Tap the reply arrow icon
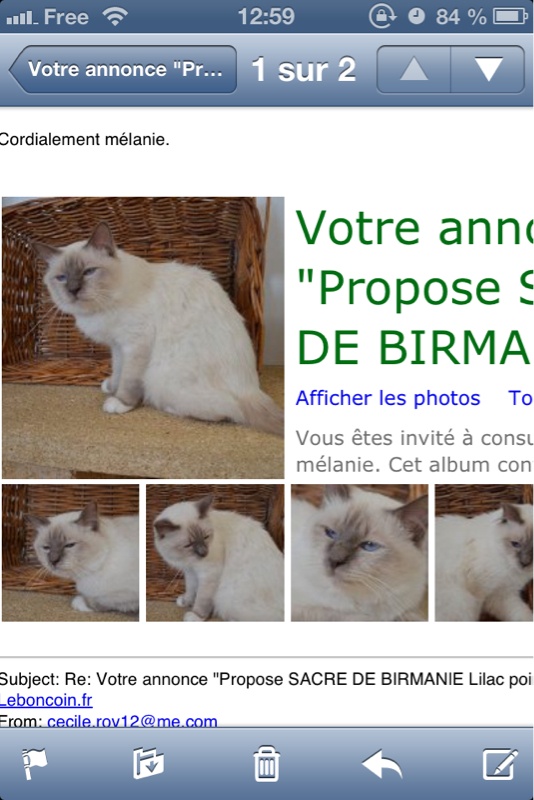This screenshot has width=534, height=800. click(x=382, y=764)
